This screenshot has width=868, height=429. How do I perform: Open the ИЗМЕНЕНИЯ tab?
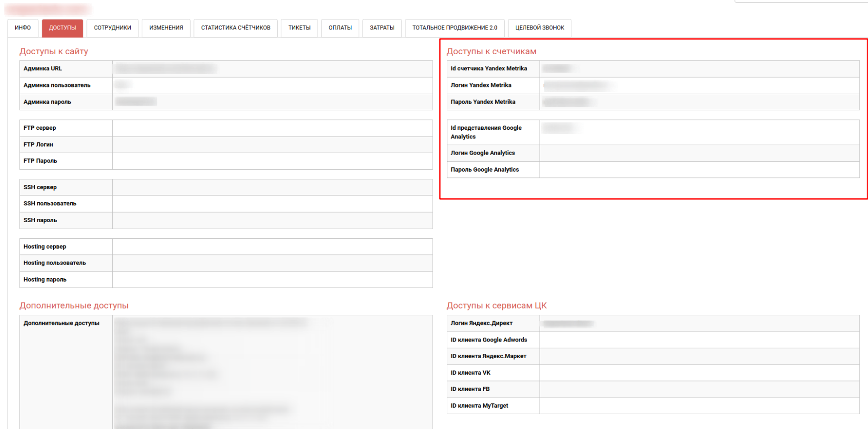166,28
